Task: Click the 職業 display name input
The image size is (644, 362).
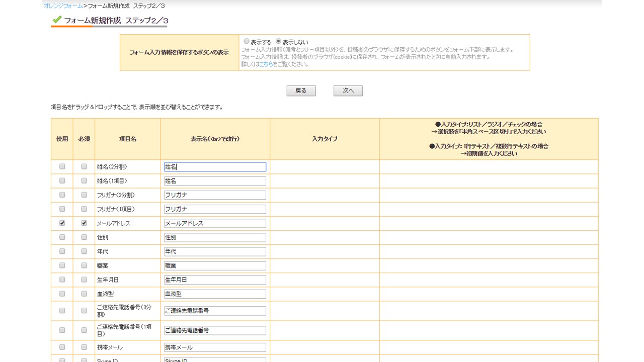Action: click(x=215, y=265)
